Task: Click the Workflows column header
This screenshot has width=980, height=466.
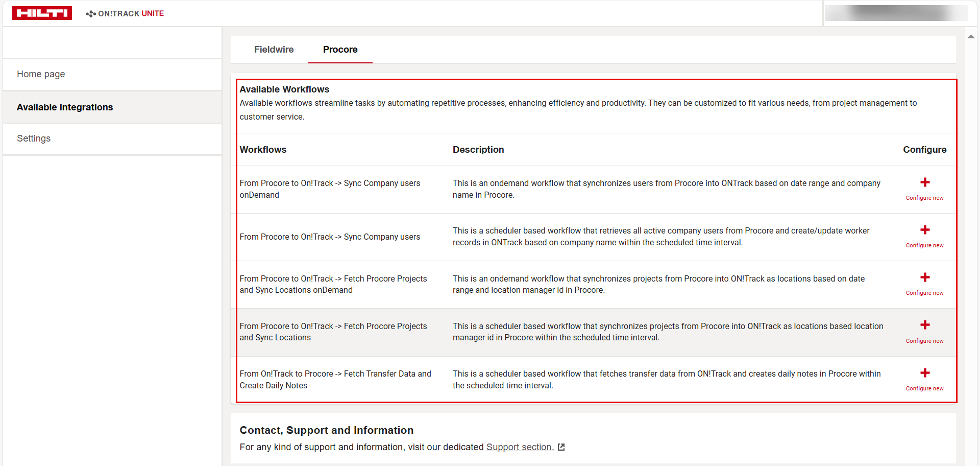Action: click(x=263, y=150)
